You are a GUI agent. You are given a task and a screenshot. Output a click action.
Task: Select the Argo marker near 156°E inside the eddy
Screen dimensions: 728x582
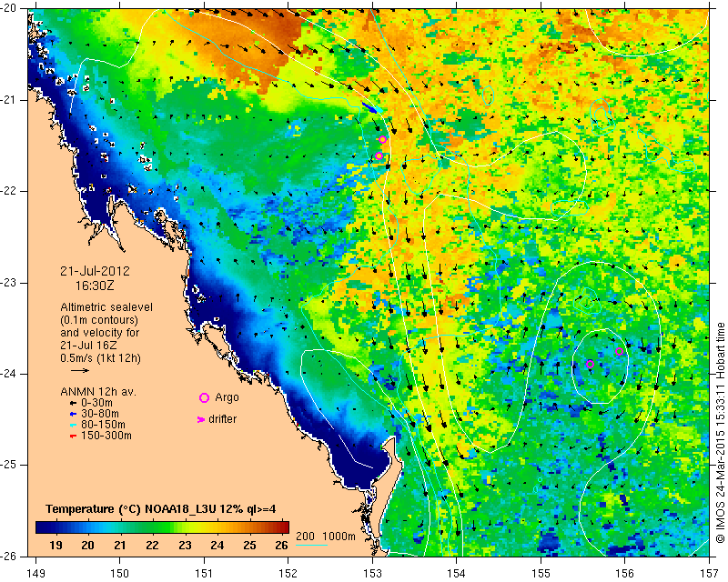(619, 351)
